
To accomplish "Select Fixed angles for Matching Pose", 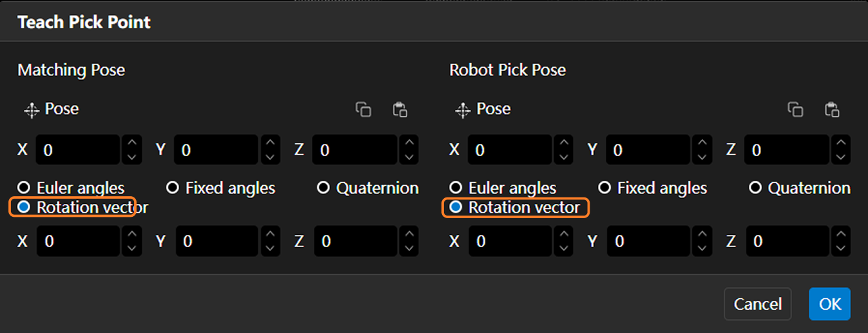I will click(x=173, y=188).
